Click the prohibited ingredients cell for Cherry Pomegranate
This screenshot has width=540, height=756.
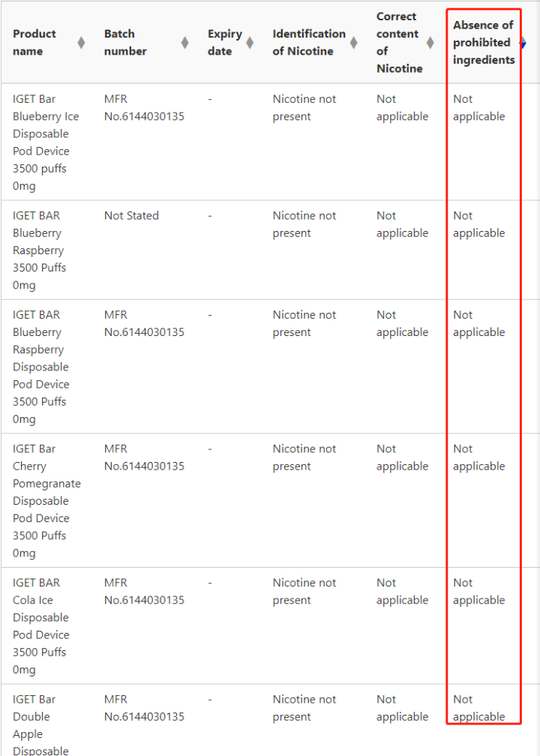[x=478, y=457]
